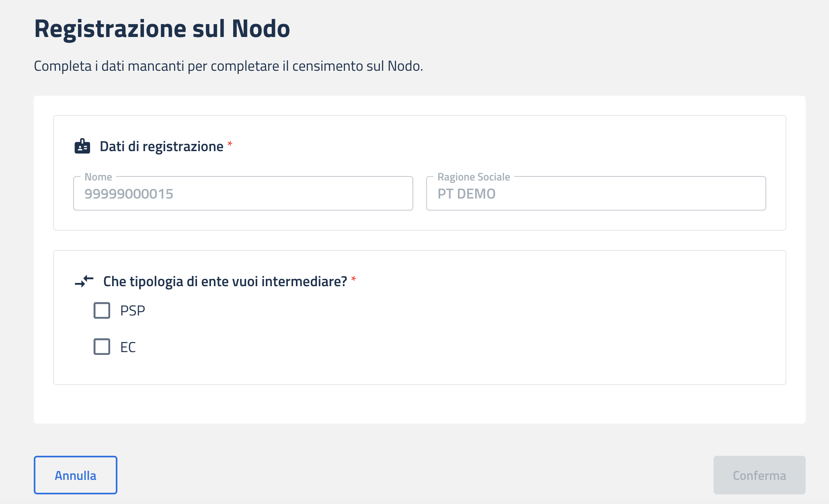The height and width of the screenshot is (504, 829).
Task: Tick the PSP checkbox
Action: (102, 311)
